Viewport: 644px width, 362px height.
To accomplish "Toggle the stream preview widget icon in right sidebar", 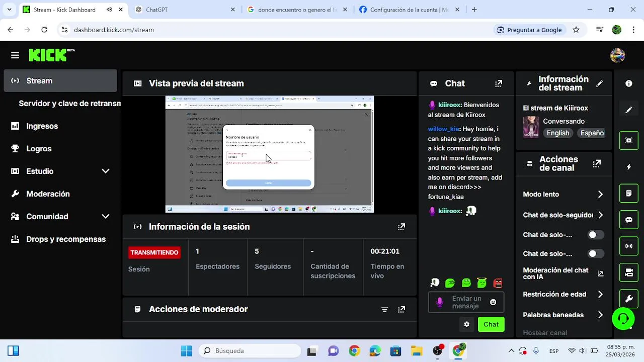I will coord(629,140).
